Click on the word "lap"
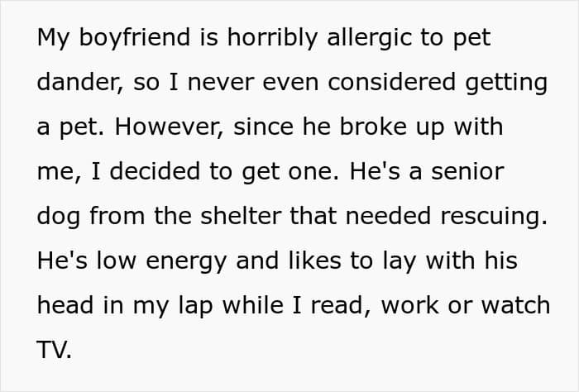This screenshot has width=579, height=392. [196, 307]
